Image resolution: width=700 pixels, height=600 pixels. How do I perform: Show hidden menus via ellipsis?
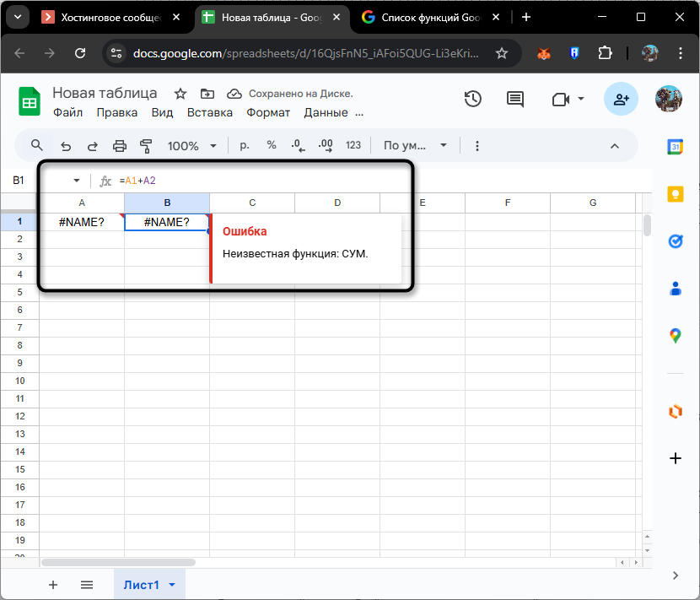359,113
